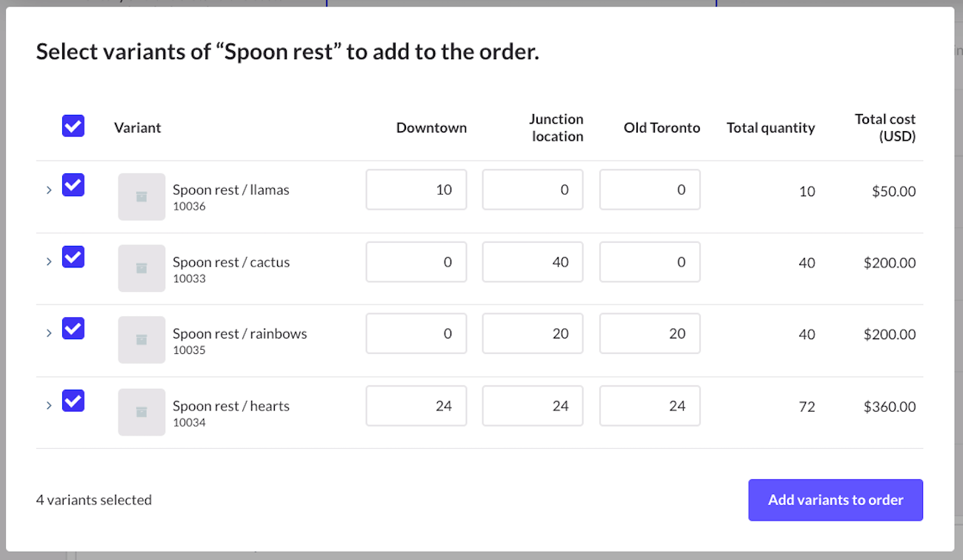
Task: Expand the Spoon rest / rainbows row
Action: coord(48,333)
